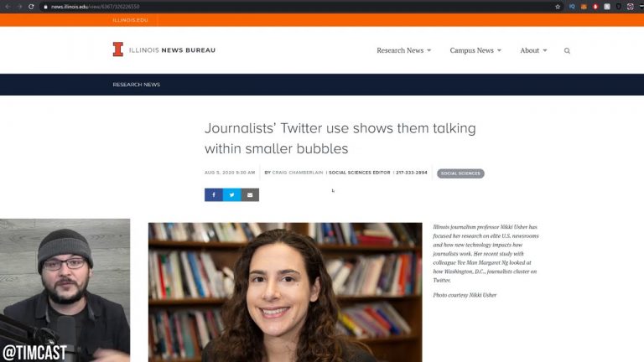Image resolution: width=644 pixels, height=362 pixels.
Task: Open ILLINOIS.EDU link in orange bar
Action: coord(130,20)
